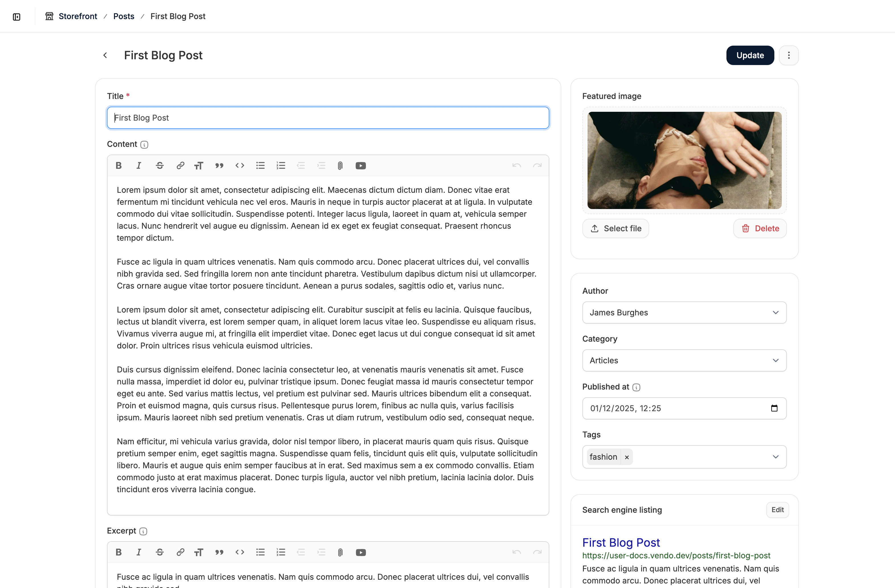Viewport: 895px width, 588px height.
Task: Navigate to Storefront breadcrumb
Action: coord(78,16)
